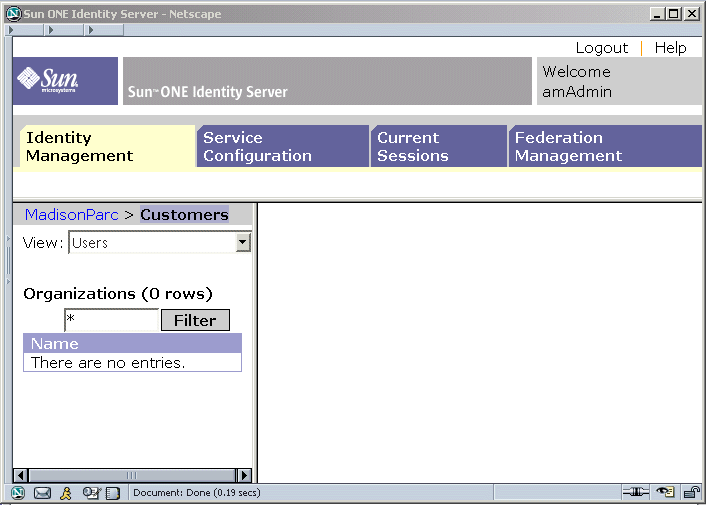This screenshot has width=706, height=505.
Task: Click the Netscape icon in the title bar
Action: [14, 14]
